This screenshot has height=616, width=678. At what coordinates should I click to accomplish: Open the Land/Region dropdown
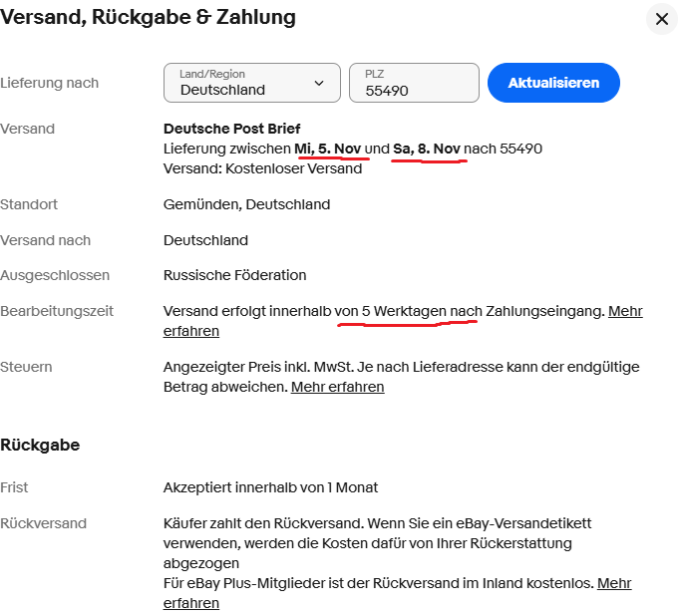251,83
